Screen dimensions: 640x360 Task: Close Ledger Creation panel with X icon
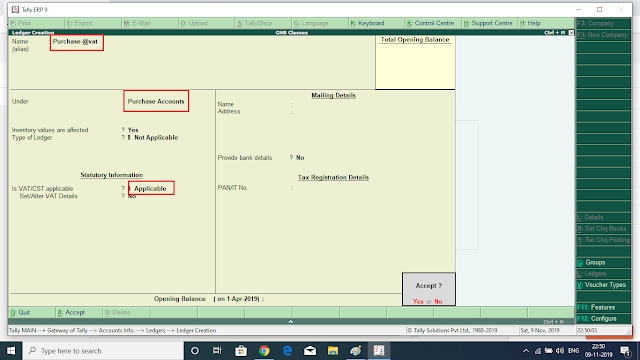coord(571,33)
